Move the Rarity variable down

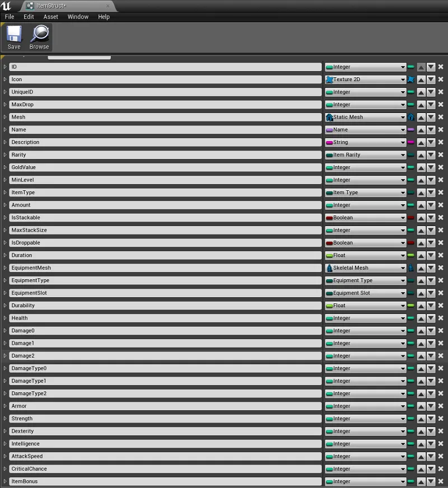(431, 155)
